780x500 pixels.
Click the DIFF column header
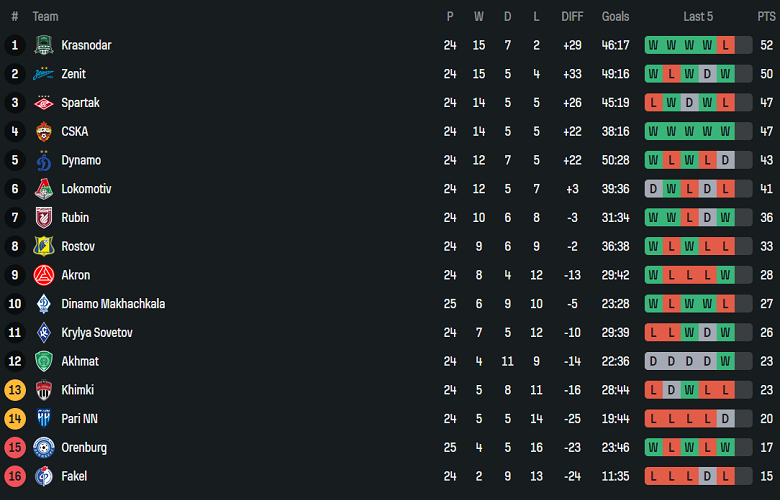point(572,16)
